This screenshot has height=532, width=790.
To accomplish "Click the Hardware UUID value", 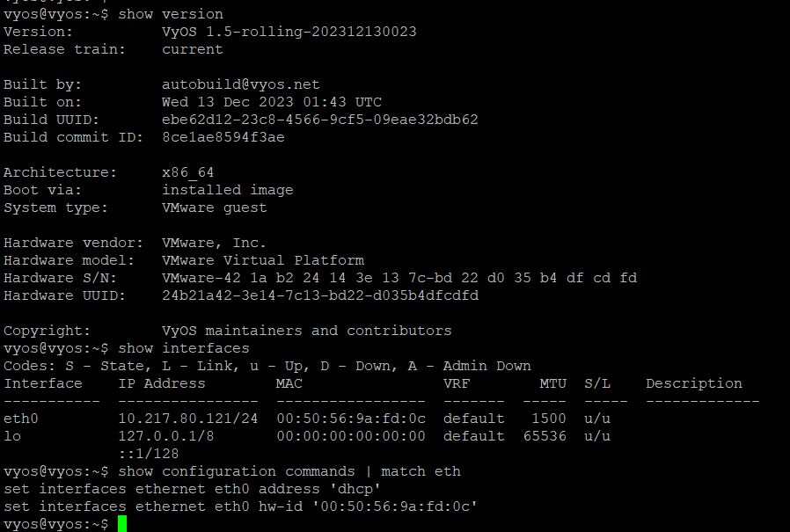I will tap(319, 295).
